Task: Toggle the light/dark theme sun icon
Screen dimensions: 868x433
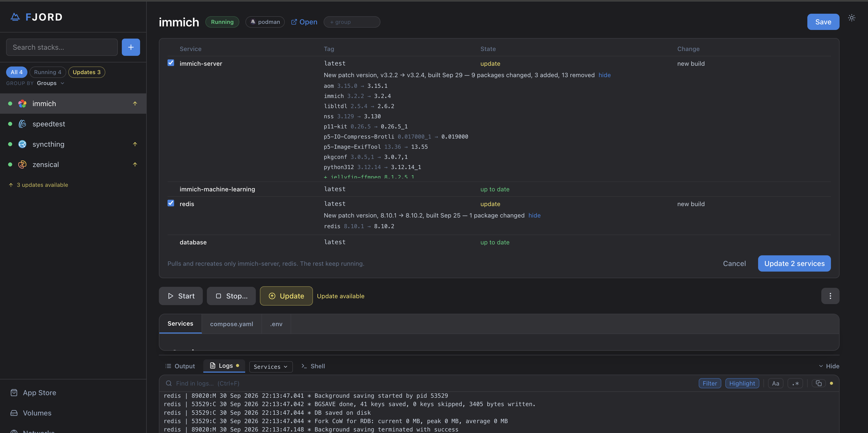Action: click(852, 18)
